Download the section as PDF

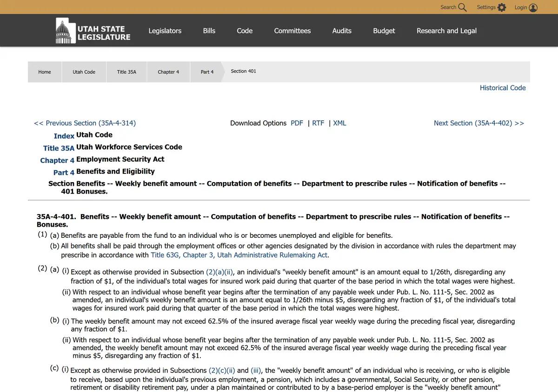click(x=297, y=123)
